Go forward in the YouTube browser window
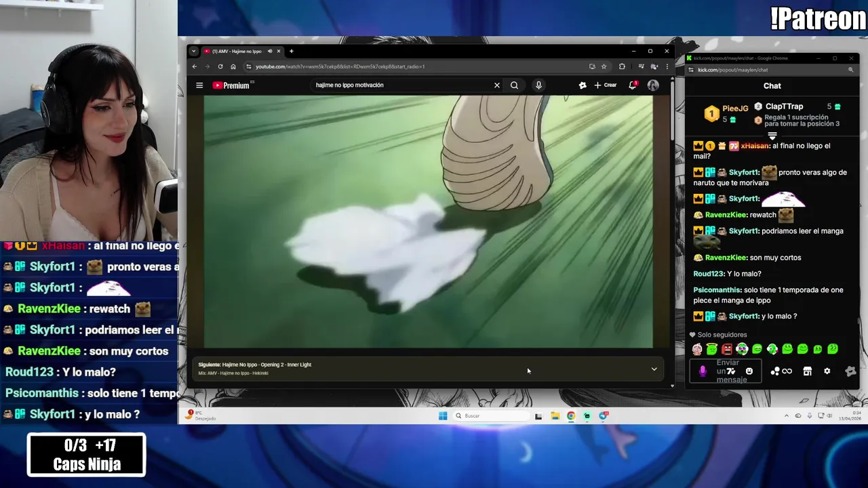 point(208,66)
